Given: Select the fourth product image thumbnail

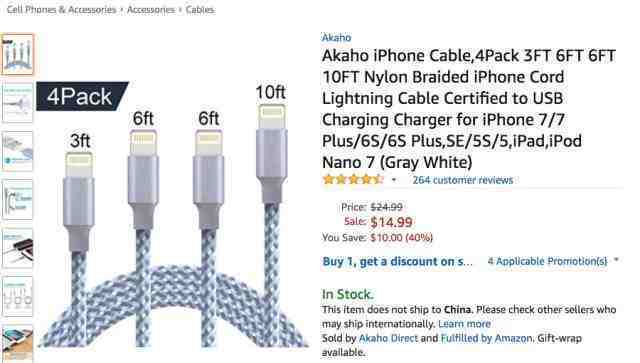Looking at the screenshot, I should click(17, 200).
